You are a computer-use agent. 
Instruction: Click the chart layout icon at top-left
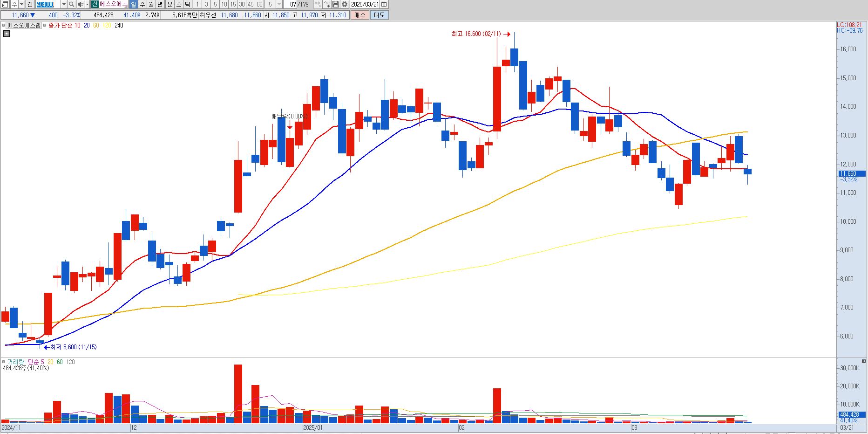pyautogui.click(x=5, y=4)
